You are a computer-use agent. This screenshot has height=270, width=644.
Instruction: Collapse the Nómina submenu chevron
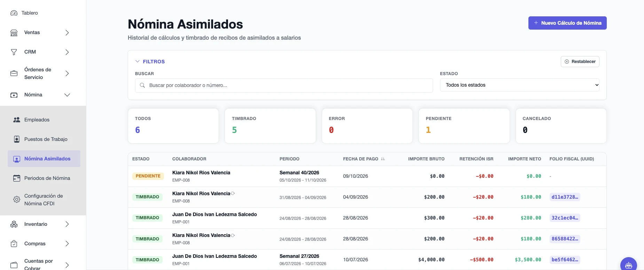[x=67, y=95]
